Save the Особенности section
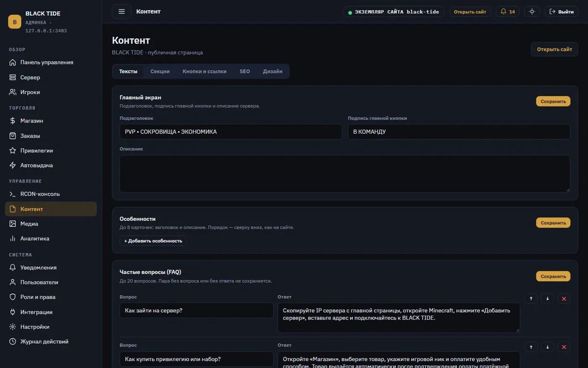This screenshot has width=588, height=368. (553, 223)
